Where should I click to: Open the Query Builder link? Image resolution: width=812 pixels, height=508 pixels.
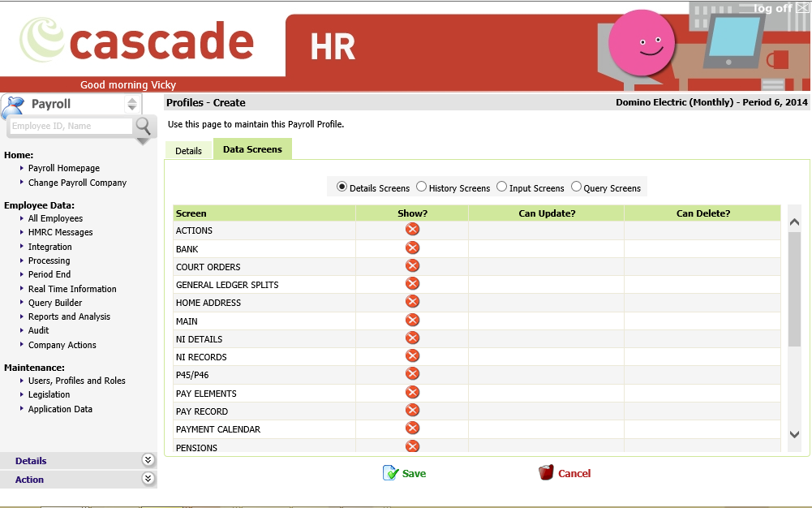click(x=55, y=303)
